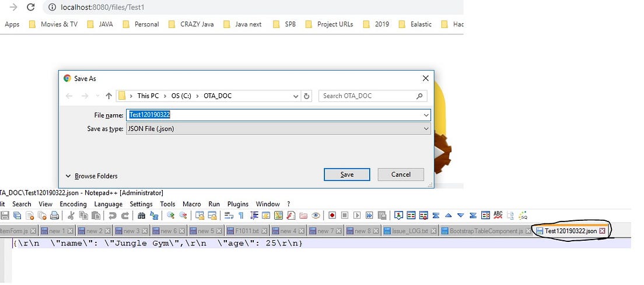Toggle Word Wrap icon in Notepad++ toolbar

pyautogui.click(x=229, y=215)
